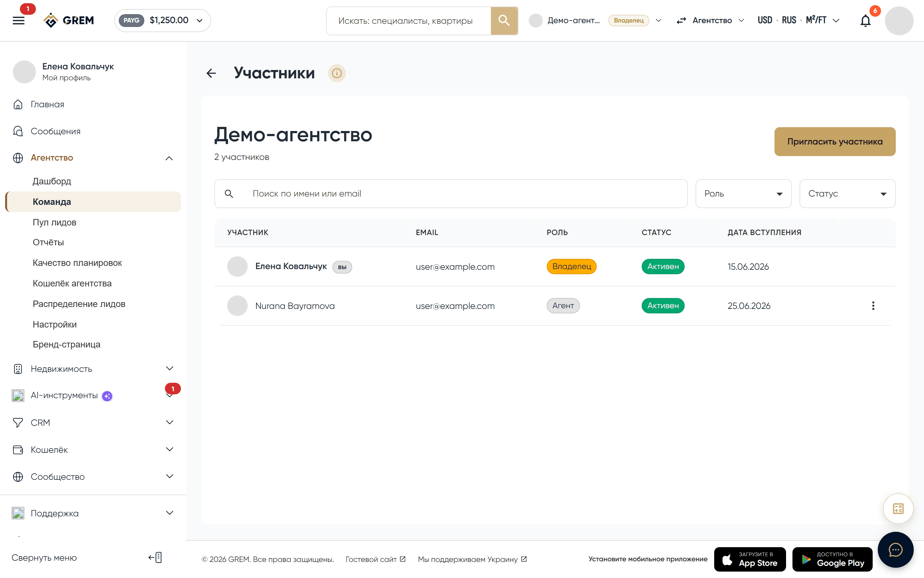
Task: Expand the Демо-агентство account switcher chevron
Action: pos(658,20)
